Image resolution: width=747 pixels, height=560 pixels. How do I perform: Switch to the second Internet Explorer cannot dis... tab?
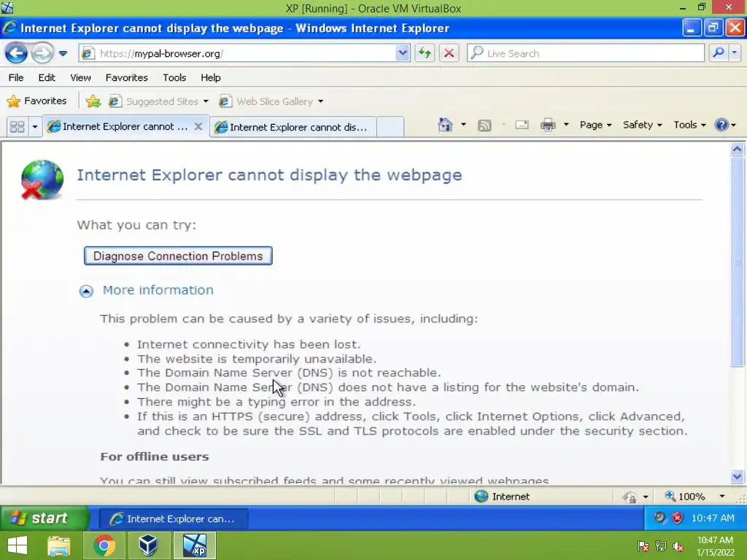coord(293,127)
